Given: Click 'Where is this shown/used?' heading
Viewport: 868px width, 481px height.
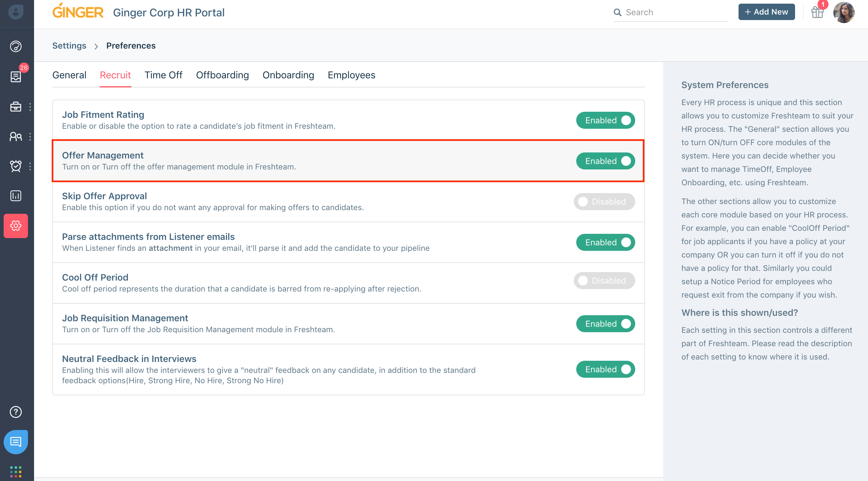Looking at the screenshot, I should coord(740,313).
